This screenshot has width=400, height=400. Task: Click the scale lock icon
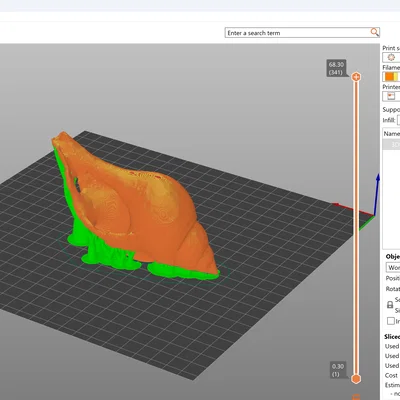click(x=390, y=304)
